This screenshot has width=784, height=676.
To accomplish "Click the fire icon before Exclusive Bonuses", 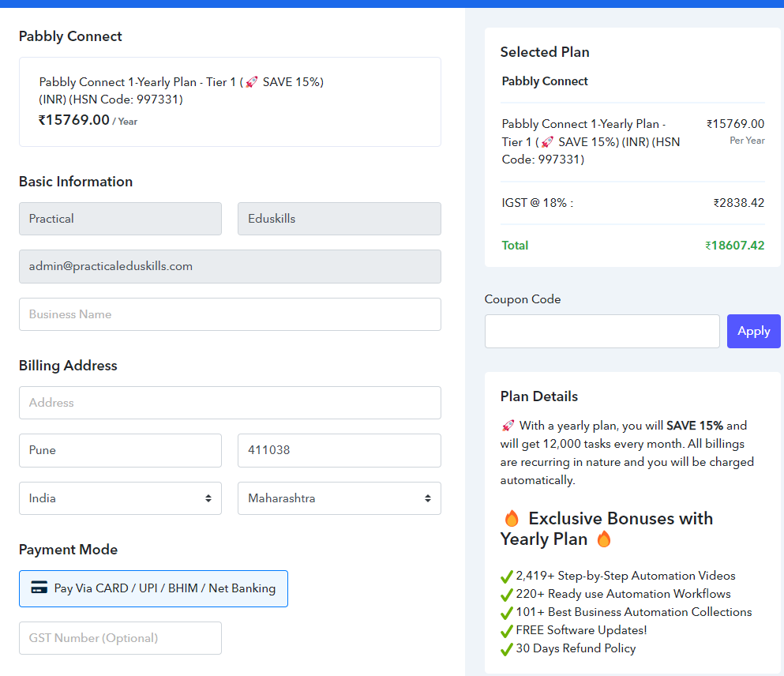I will [512, 519].
